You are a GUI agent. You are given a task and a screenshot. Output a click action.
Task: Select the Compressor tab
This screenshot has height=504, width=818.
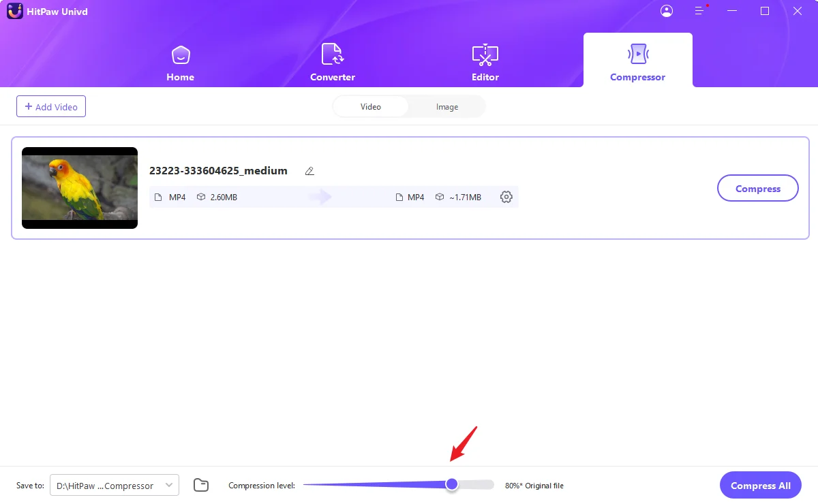[637, 61]
